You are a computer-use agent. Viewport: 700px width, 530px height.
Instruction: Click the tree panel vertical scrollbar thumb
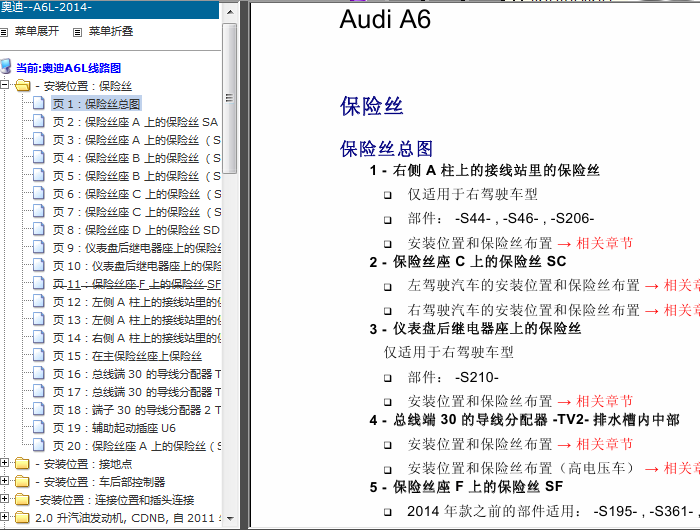229,98
